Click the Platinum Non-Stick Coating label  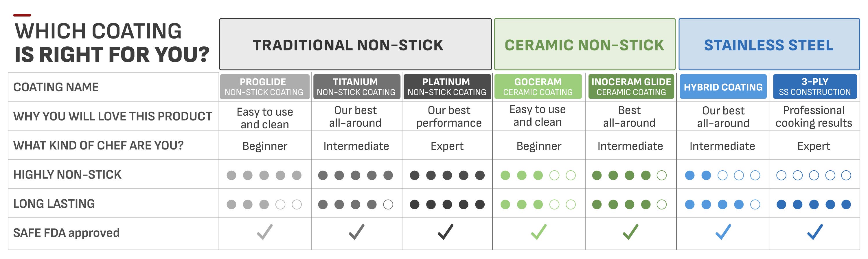pyautogui.click(x=447, y=87)
